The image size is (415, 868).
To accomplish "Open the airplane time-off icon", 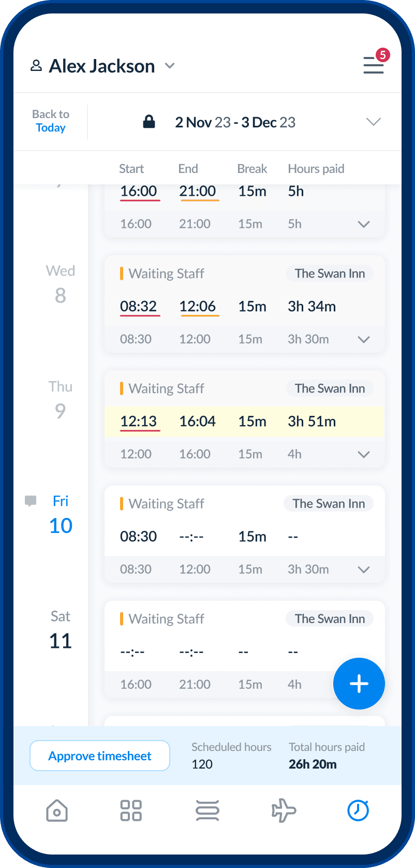I will click(x=284, y=811).
